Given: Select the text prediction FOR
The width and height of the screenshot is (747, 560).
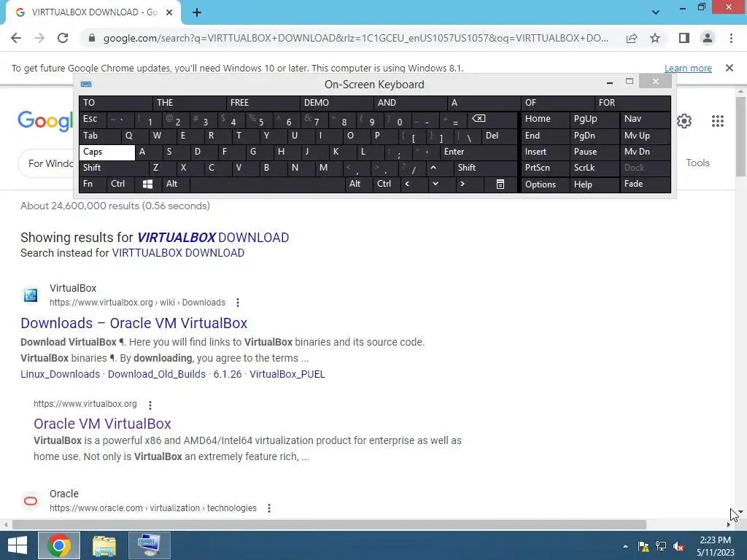Looking at the screenshot, I should tap(632, 103).
